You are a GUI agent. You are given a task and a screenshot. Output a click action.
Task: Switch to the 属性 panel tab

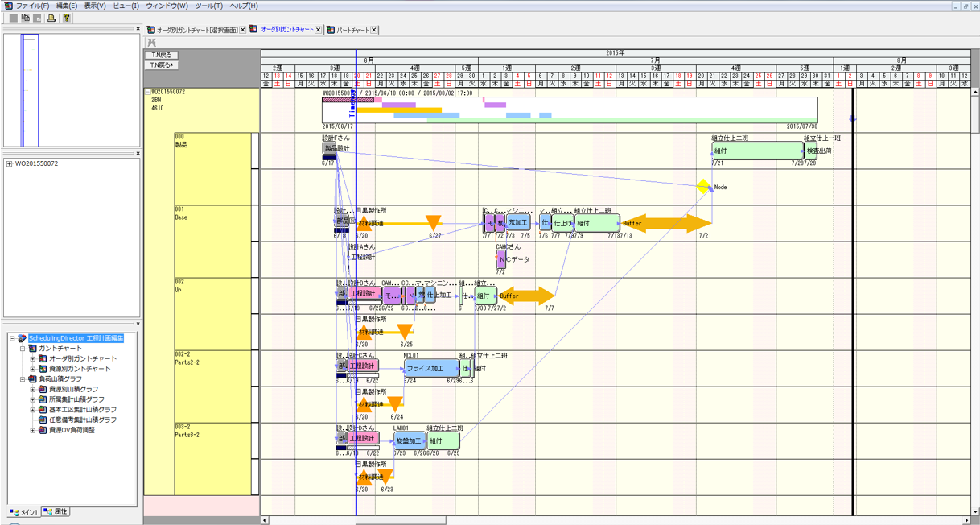click(x=55, y=511)
